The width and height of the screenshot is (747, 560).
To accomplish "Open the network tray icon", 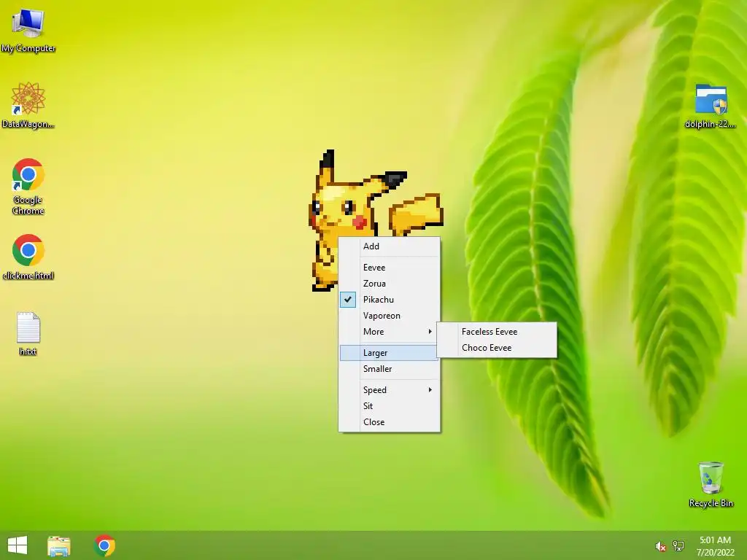I will [x=678, y=545].
